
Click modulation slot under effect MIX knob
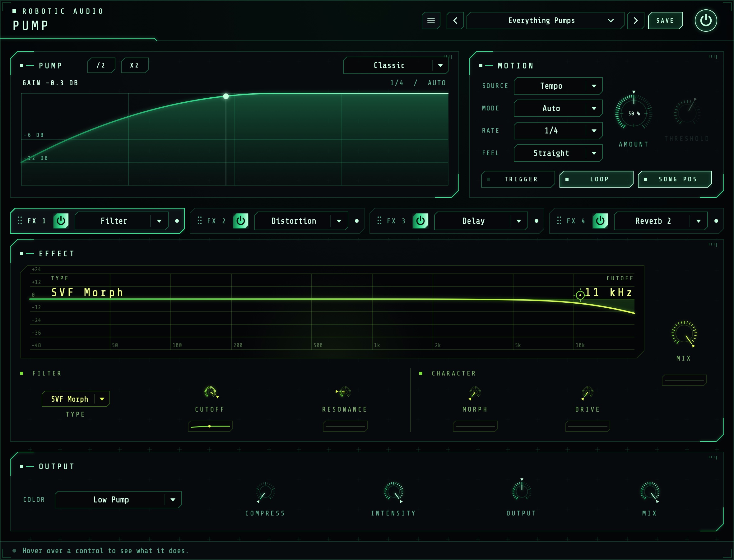pos(684,380)
